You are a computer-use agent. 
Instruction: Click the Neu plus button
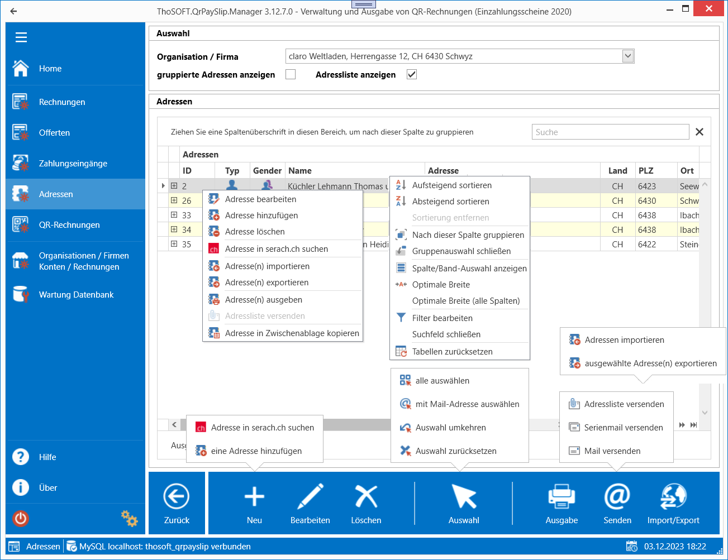coord(254,503)
